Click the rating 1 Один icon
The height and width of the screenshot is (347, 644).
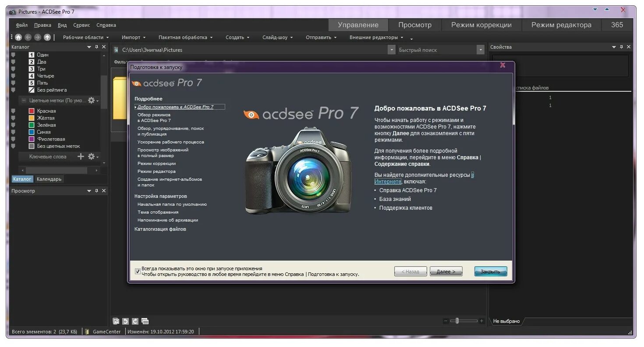[x=32, y=55]
